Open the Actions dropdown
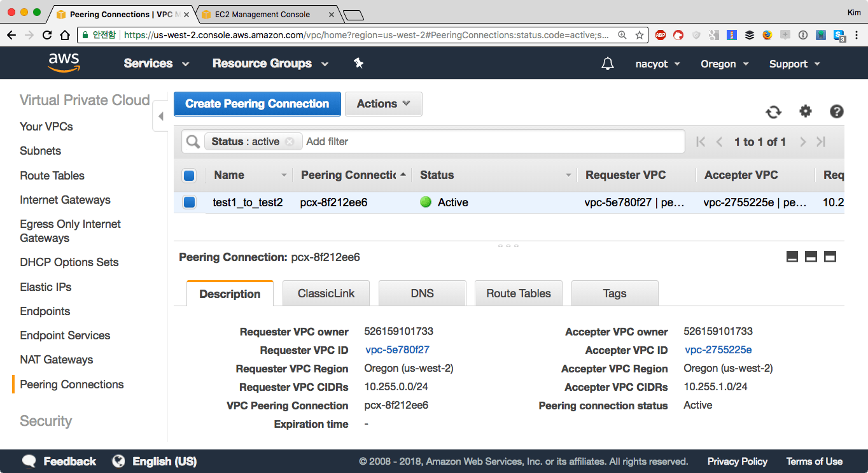The height and width of the screenshot is (473, 868). click(383, 104)
